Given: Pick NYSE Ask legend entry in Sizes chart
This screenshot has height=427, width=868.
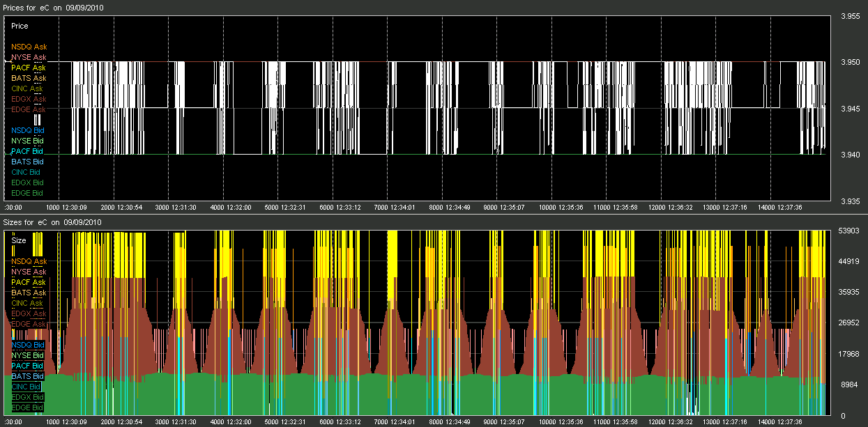Looking at the screenshot, I should coord(29,272).
